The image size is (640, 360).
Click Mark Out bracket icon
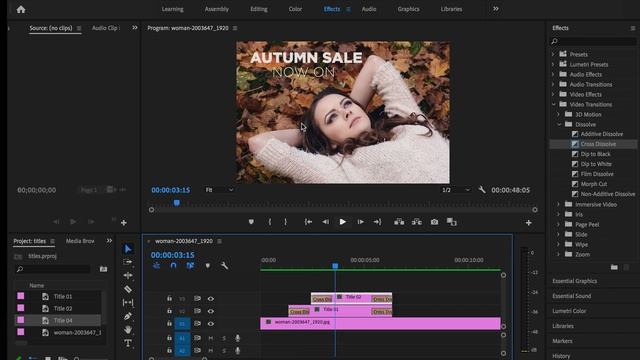[285, 222]
